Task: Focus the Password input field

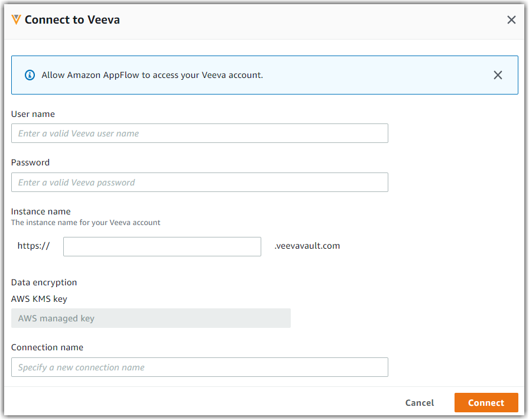Action: 199,183
